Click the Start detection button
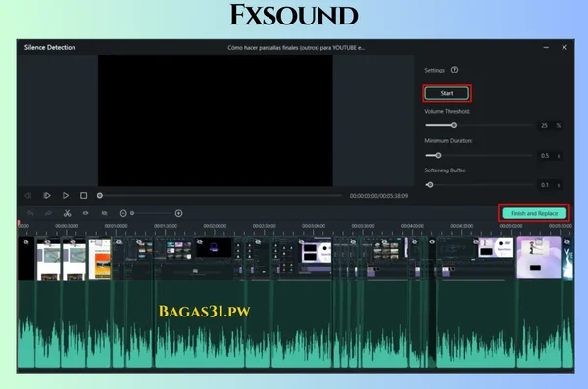588x389 pixels. (x=447, y=93)
